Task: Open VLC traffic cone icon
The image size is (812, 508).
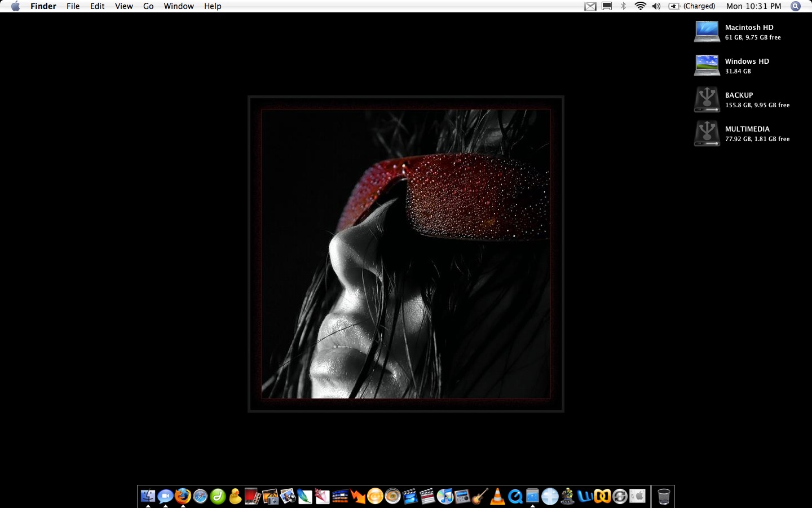Action: coord(497,496)
